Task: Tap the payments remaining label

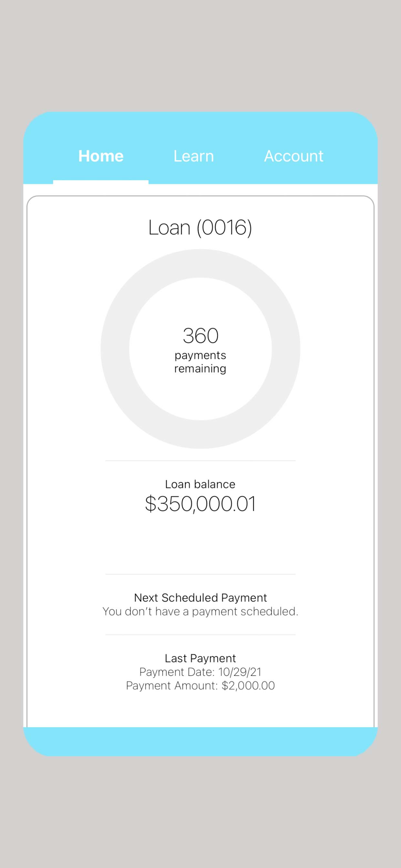Action: (200, 362)
